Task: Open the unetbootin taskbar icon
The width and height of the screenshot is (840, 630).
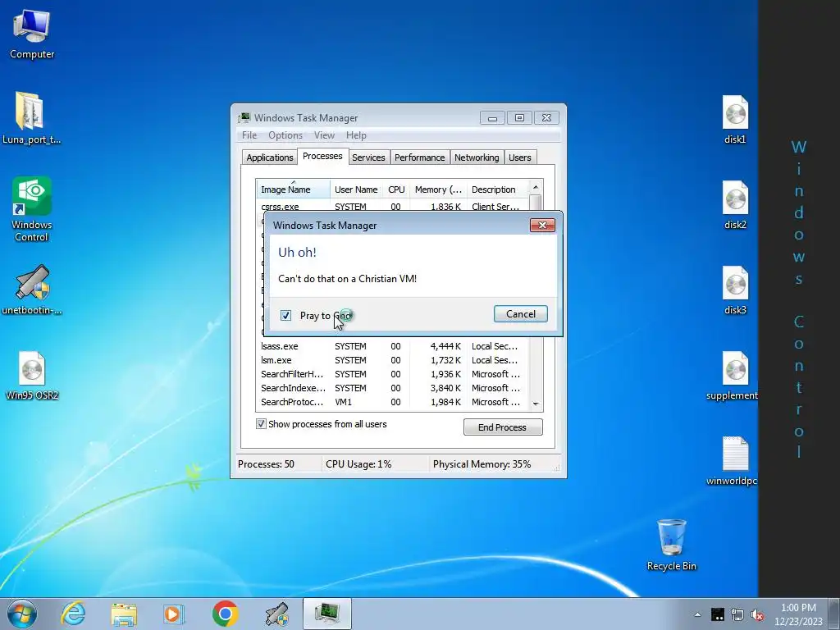Action: tap(276, 614)
